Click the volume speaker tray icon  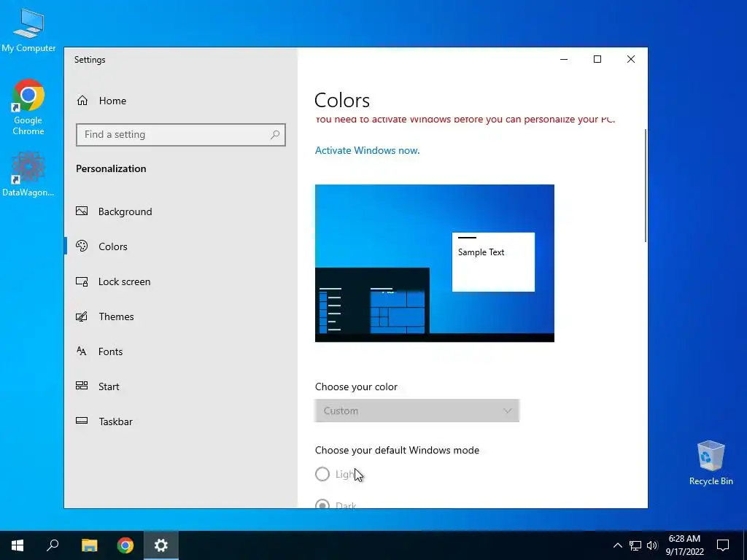652,545
